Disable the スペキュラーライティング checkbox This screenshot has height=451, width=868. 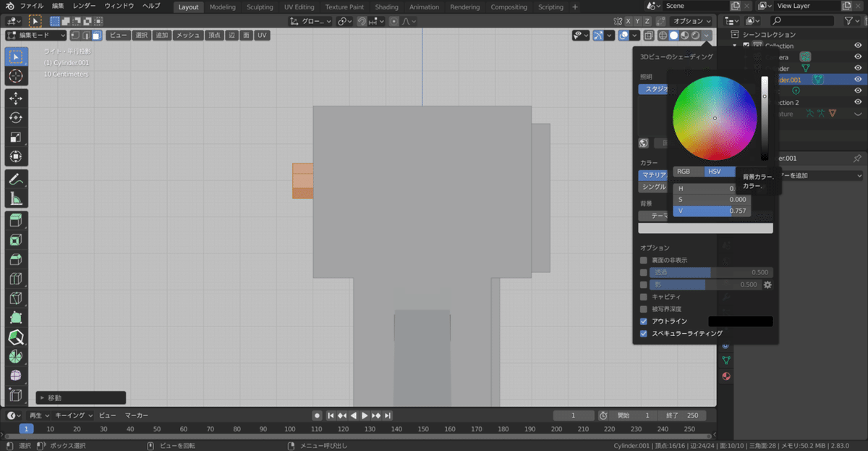point(644,334)
